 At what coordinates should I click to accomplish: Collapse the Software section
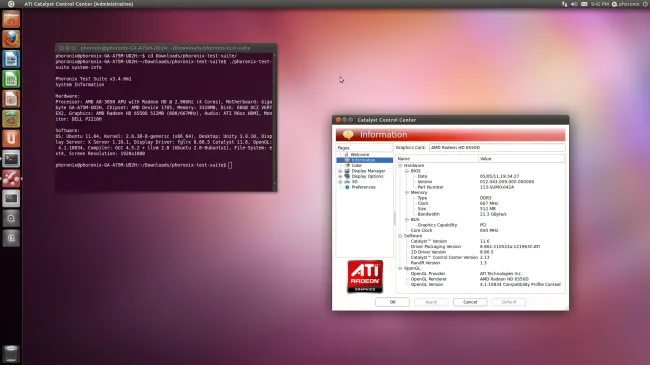coord(400,236)
